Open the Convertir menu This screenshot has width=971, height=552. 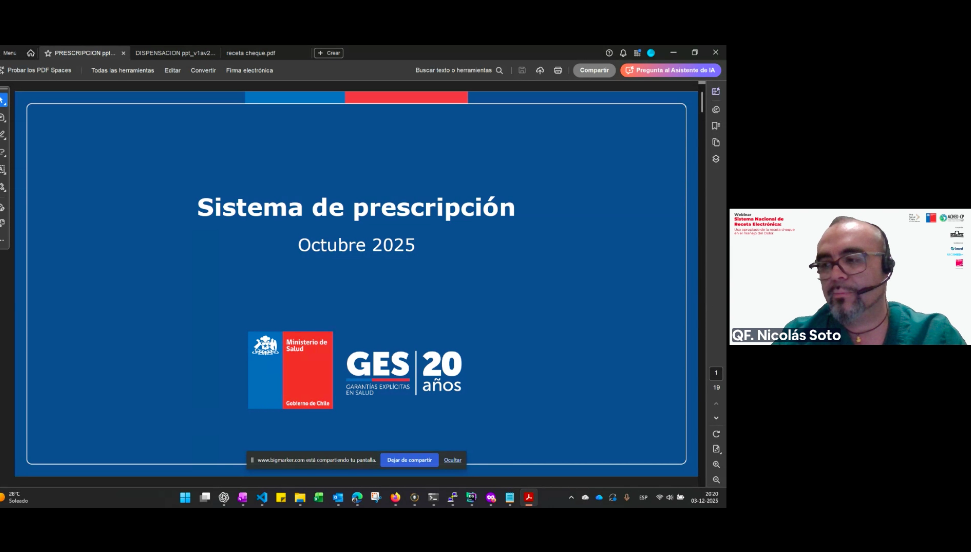point(203,70)
